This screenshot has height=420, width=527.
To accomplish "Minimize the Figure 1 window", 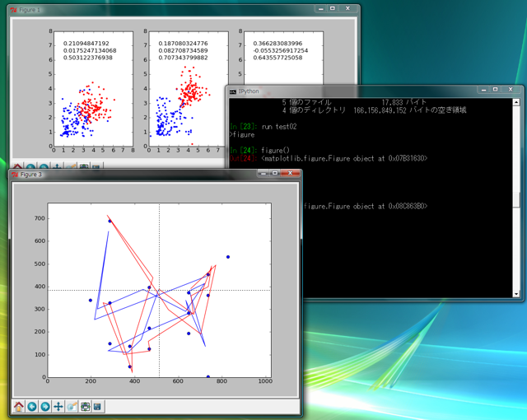I will coord(320,9).
